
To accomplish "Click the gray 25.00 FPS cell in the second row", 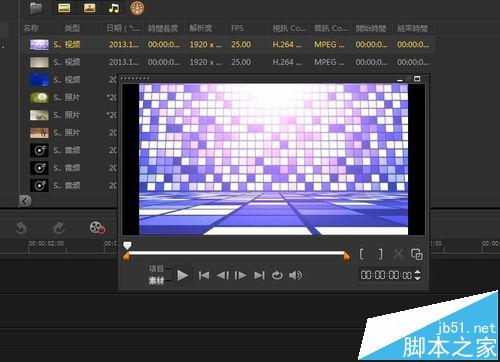I will click(x=241, y=62).
